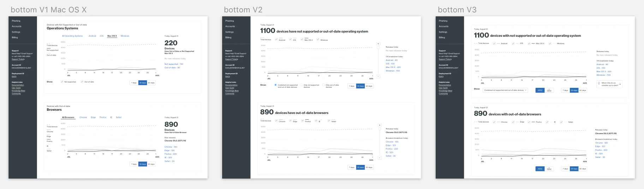Toggle the Out-of-date checkbox in V1
The image size is (644, 189).
click(82, 82)
